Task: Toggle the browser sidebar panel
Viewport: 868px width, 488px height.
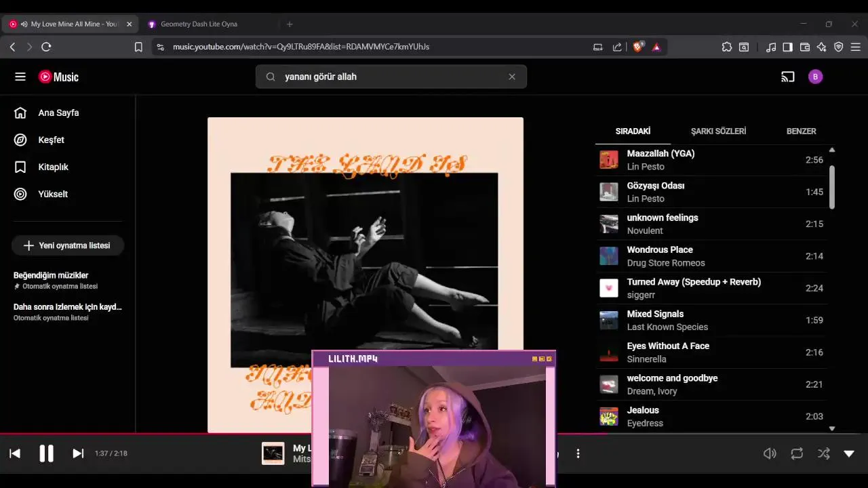Action: 787,47
